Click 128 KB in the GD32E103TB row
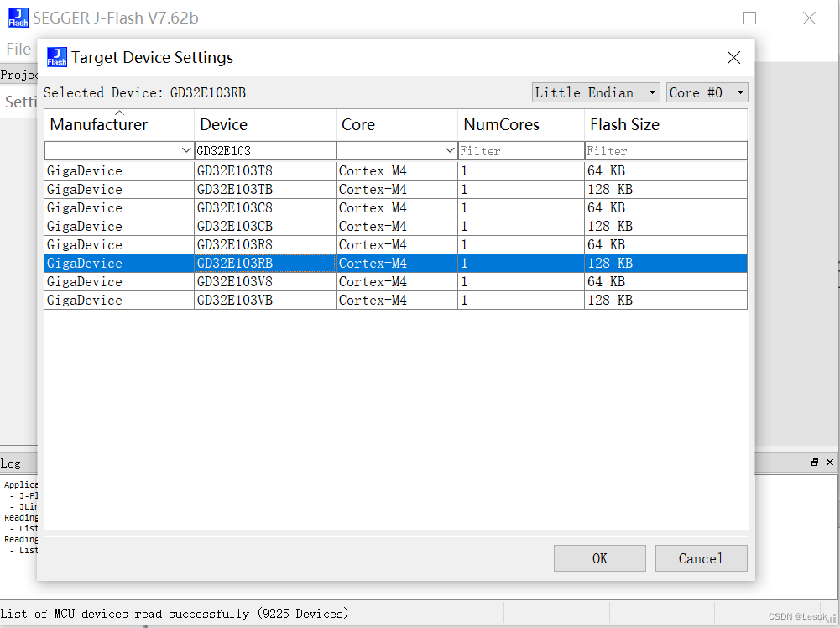This screenshot has width=840, height=628. 610,189
